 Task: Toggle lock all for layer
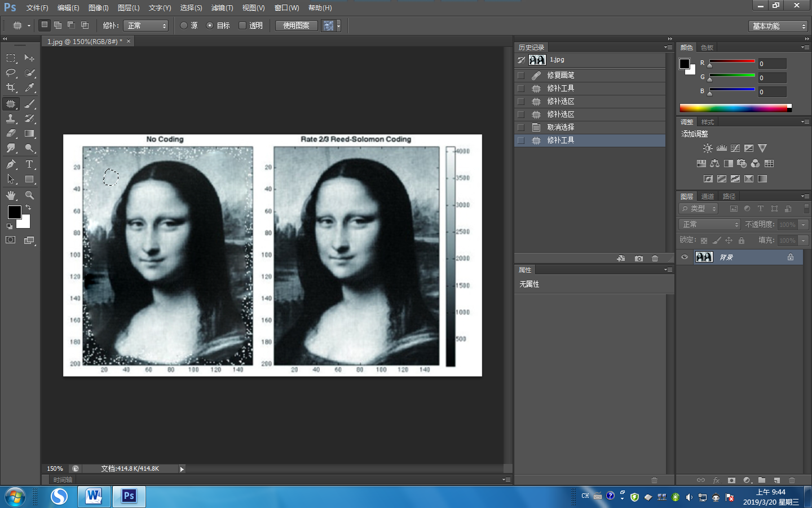(742, 240)
